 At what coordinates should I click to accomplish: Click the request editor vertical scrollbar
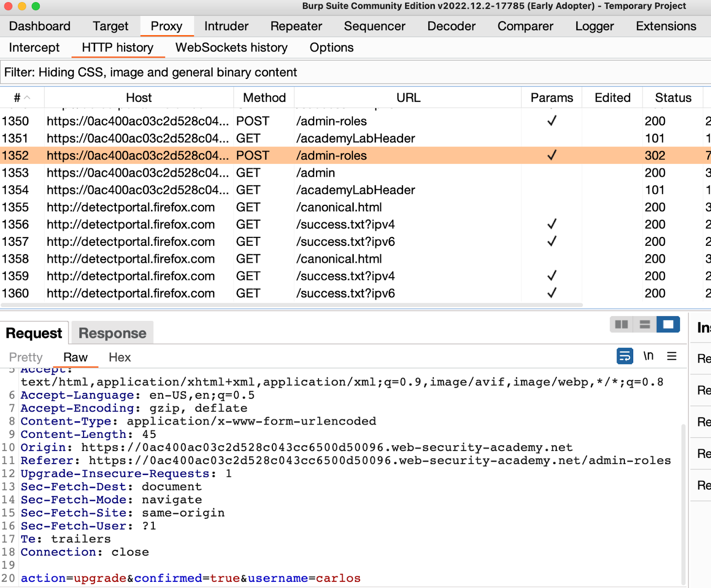683,504
